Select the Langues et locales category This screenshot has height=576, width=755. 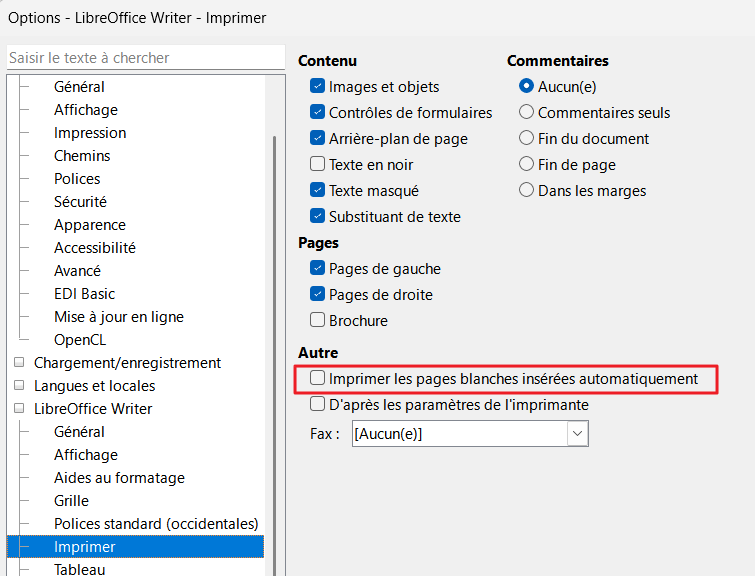click(x=94, y=386)
